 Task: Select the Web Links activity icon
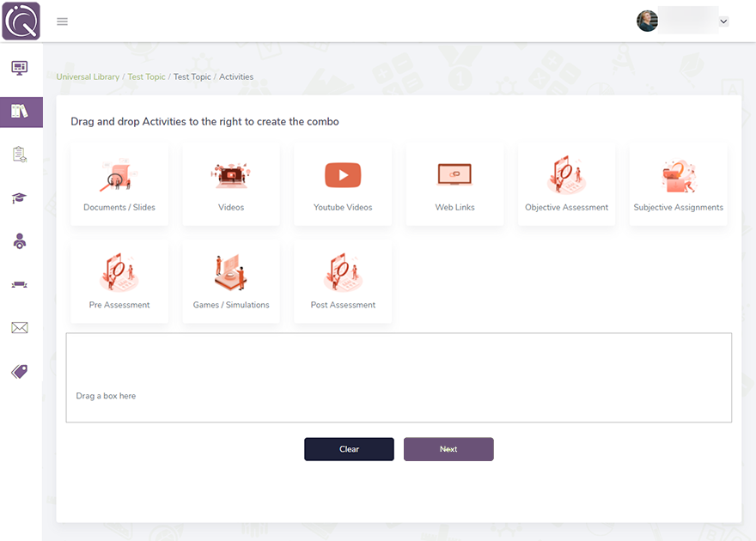[454, 174]
